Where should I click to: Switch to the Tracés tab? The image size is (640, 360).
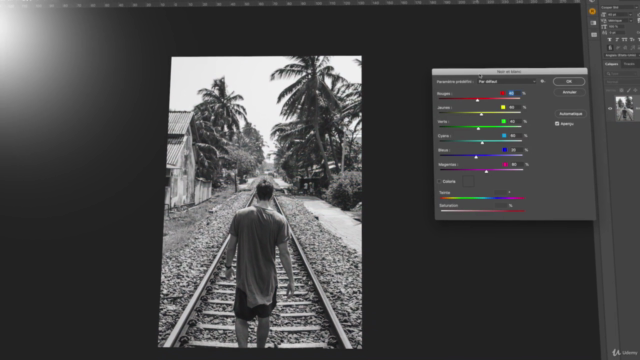[x=629, y=64]
